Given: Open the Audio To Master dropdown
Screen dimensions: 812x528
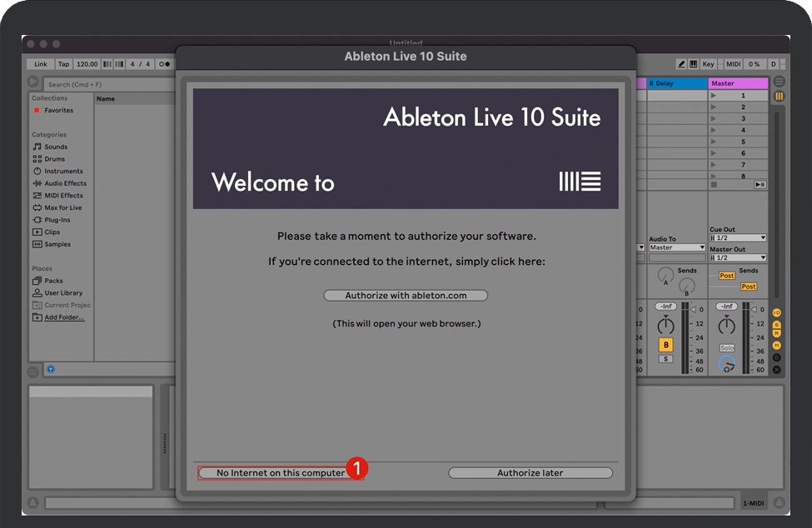Looking at the screenshot, I should (x=676, y=247).
